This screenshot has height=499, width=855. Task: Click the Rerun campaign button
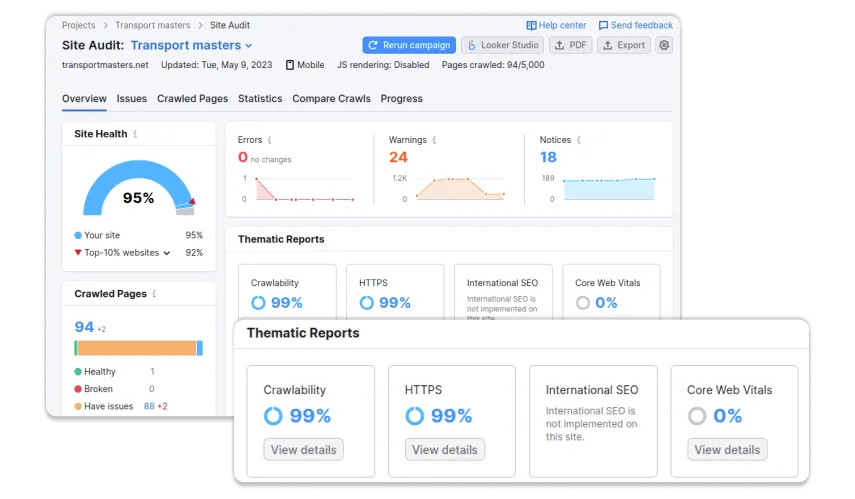[409, 45]
